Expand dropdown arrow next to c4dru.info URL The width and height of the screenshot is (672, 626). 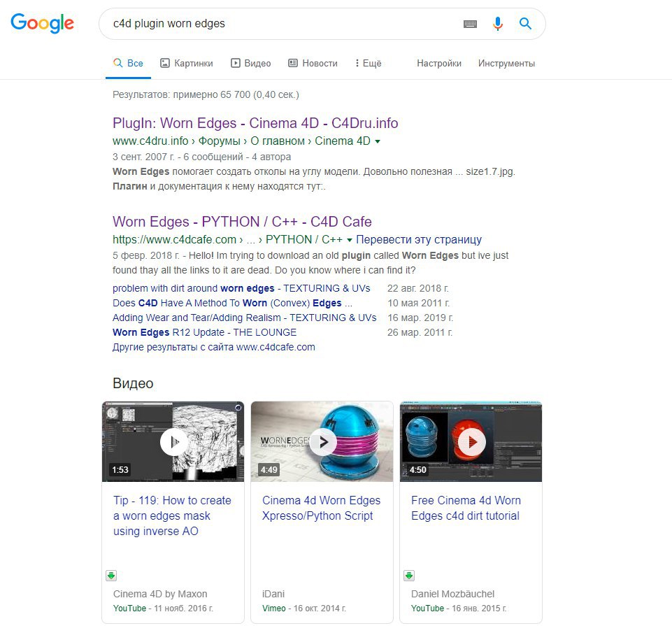click(378, 141)
